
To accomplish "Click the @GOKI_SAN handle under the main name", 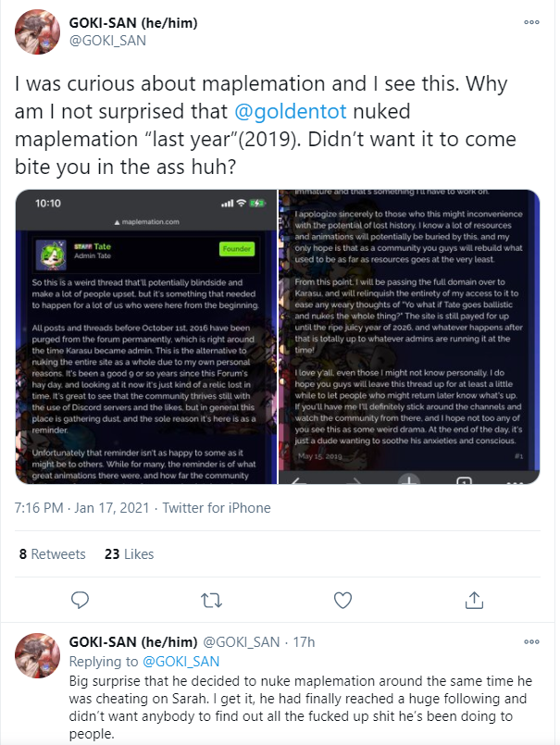I will [x=107, y=41].
